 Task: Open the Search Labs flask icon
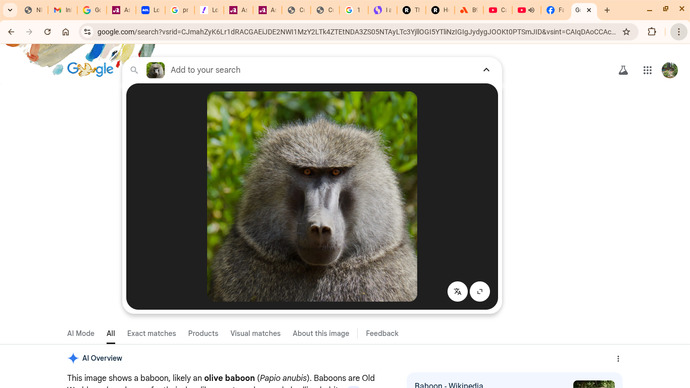click(623, 70)
